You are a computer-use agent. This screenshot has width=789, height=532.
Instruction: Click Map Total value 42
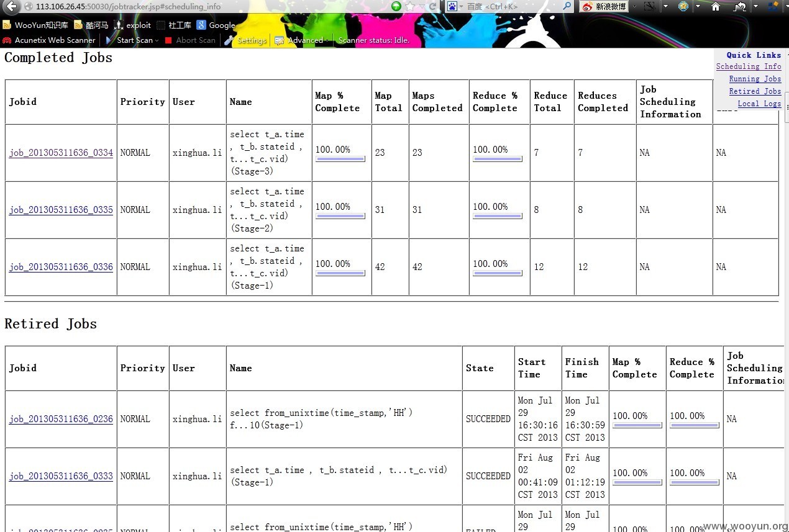coord(380,267)
